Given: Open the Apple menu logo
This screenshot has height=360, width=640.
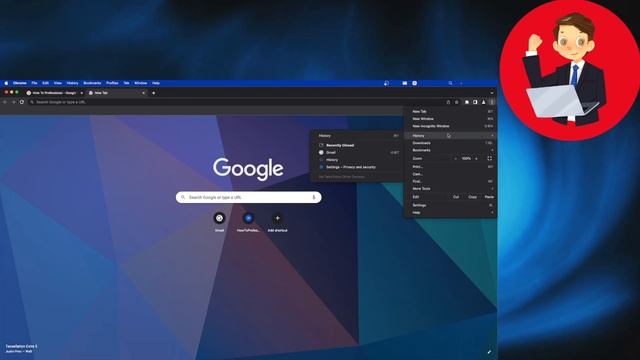Looking at the screenshot, I should pyautogui.click(x=6, y=83).
